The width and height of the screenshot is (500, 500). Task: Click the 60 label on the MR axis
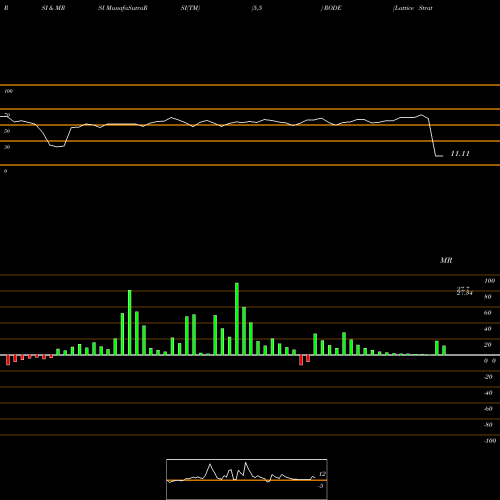[x=487, y=313]
